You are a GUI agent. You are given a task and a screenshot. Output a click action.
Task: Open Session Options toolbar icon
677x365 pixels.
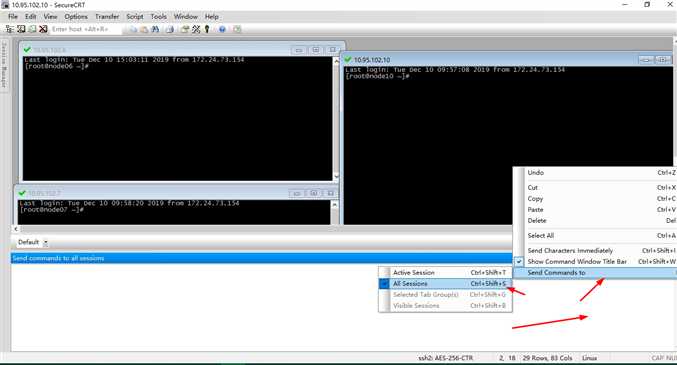click(x=185, y=29)
